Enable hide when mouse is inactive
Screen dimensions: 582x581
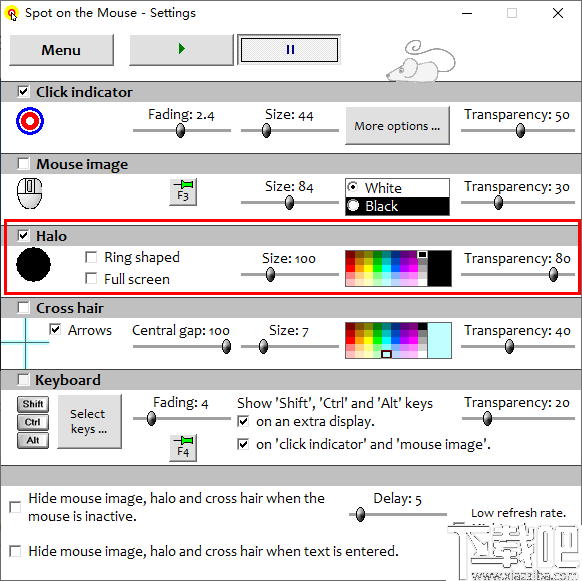click(x=15, y=507)
